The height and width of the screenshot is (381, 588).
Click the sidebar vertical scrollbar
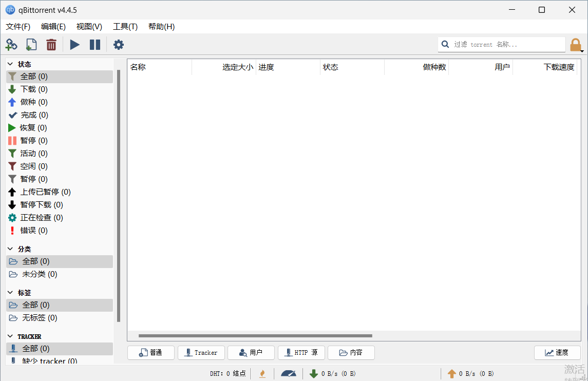pyautogui.click(x=119, y=195)
